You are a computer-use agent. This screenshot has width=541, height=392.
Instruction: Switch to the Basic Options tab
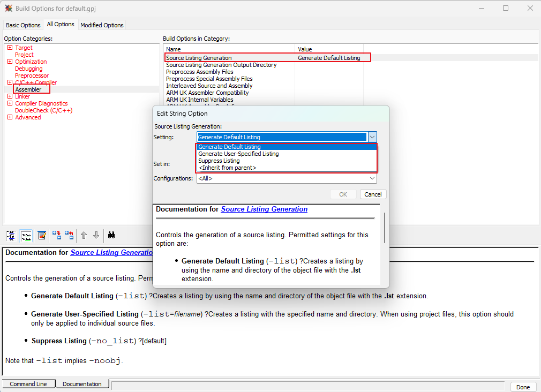(x=23, y=25)
